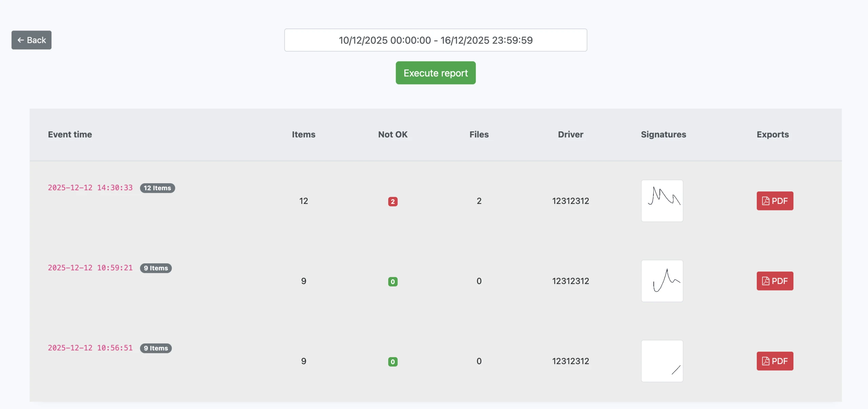Click the 9 Items badge for 10:56:51

pos(156,348)
